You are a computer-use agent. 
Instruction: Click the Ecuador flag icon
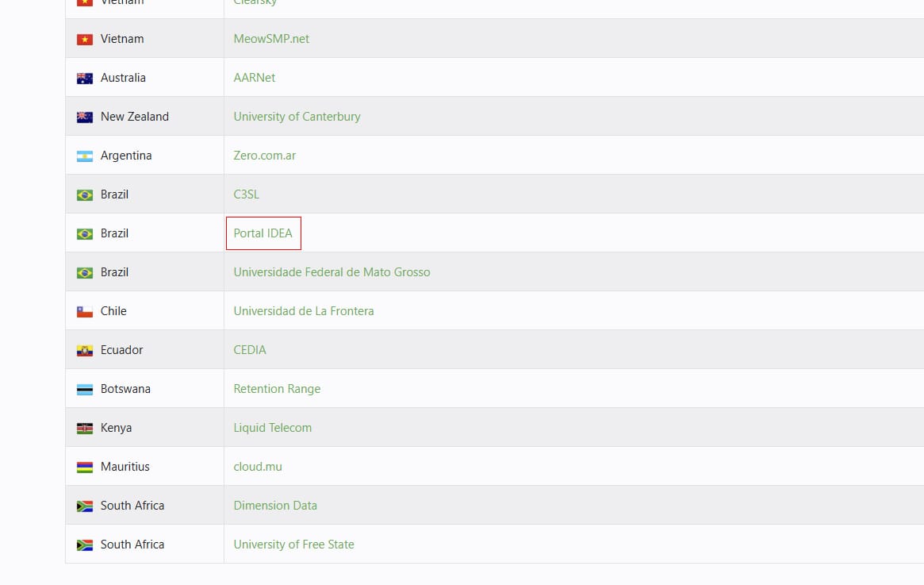click(85, 351)
